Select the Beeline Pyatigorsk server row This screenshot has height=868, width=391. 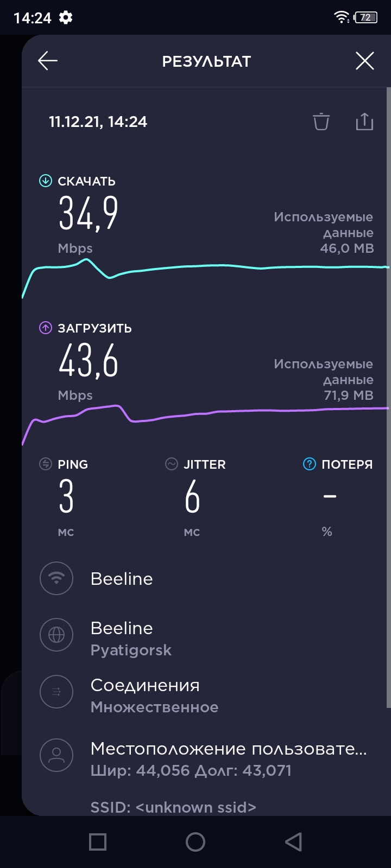(x=130, y=639)
